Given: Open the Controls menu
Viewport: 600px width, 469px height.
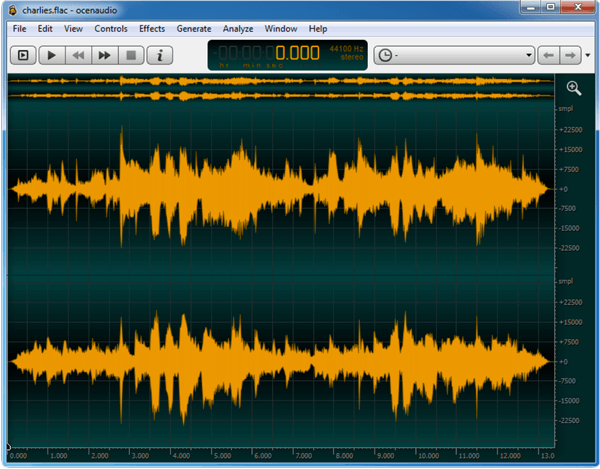Looking at the screenshot, I should click(x=111, y=29).
